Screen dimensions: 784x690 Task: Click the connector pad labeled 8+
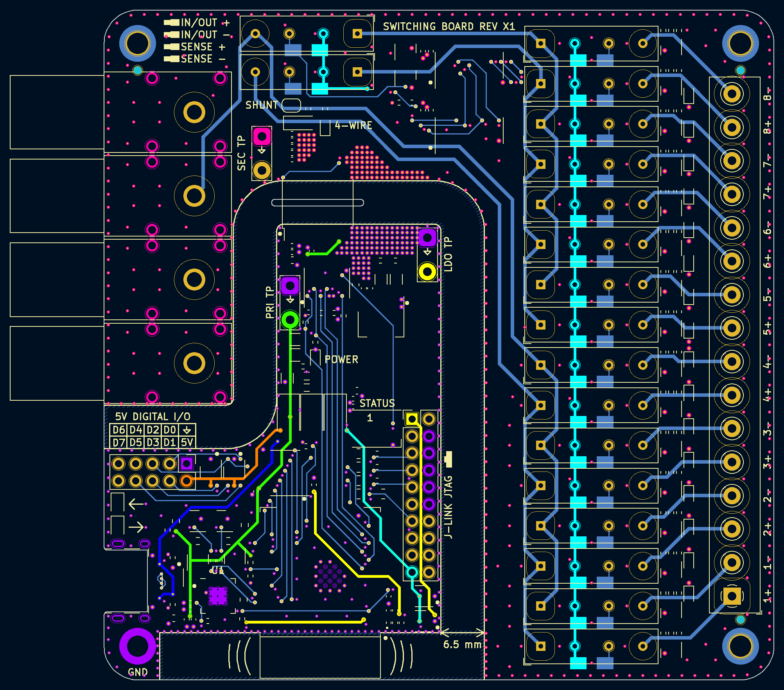pos(732,127)
